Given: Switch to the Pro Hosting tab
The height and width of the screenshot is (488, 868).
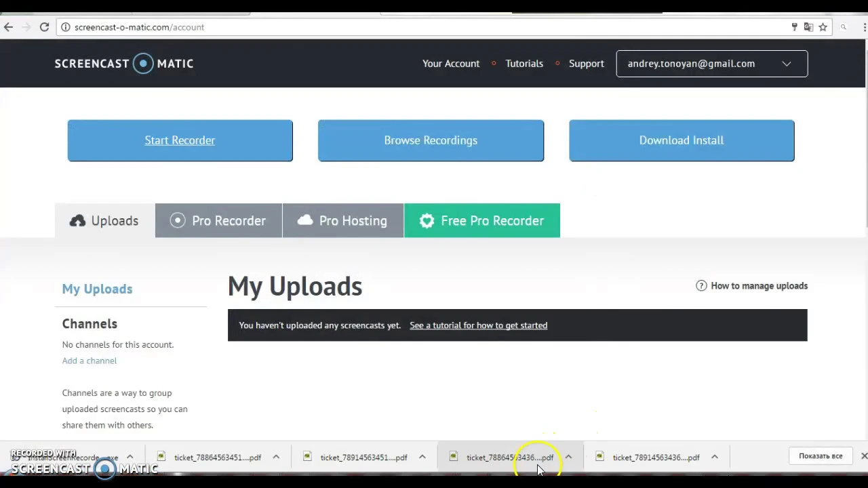Looking at the screenshot, I should [343, 221].
